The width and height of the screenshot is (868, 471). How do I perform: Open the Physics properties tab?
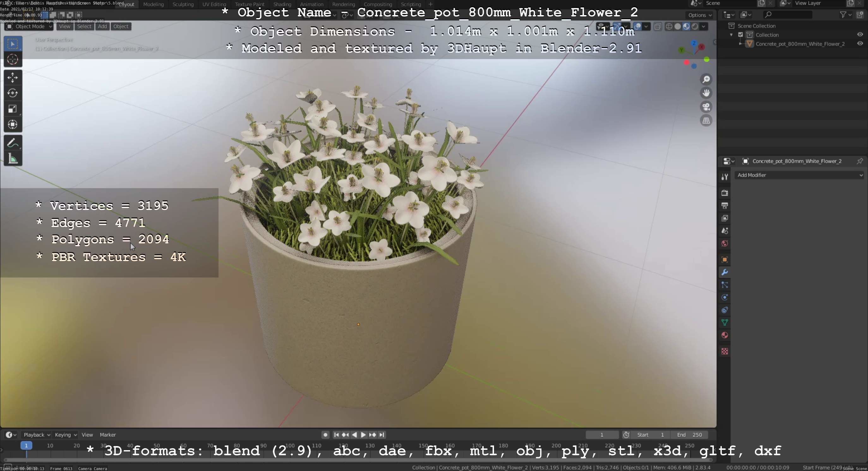tap(725, 298)
